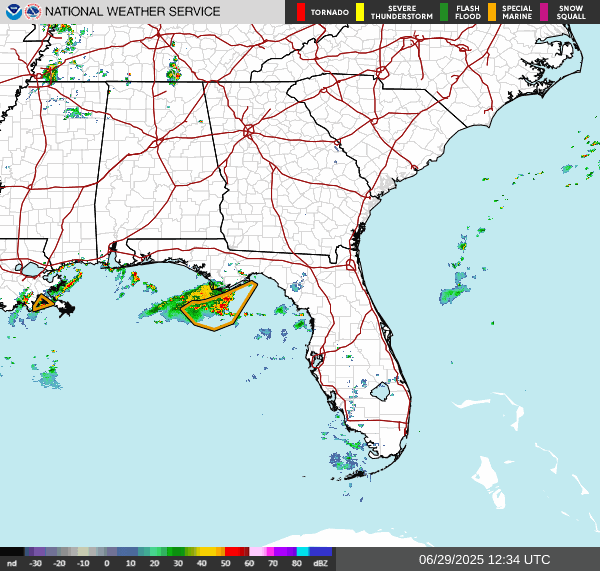Click the 30 value on dBZ scale
Viewport: 600px width, 571px height.
tap(178, 563)
